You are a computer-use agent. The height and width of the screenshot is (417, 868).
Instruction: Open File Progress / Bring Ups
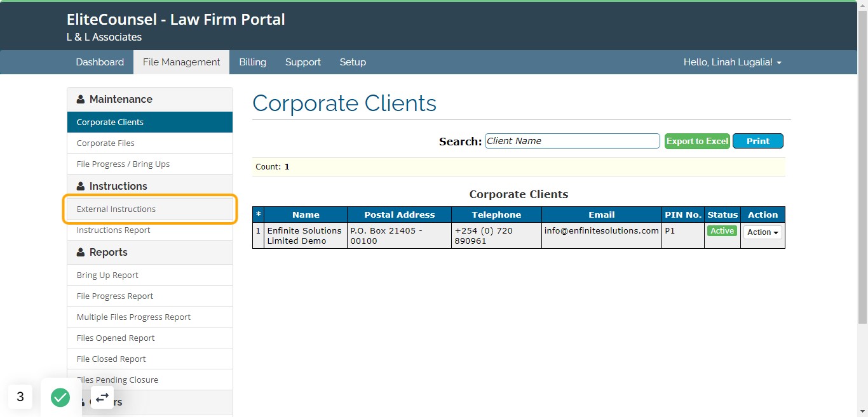[x=150, y=164]
